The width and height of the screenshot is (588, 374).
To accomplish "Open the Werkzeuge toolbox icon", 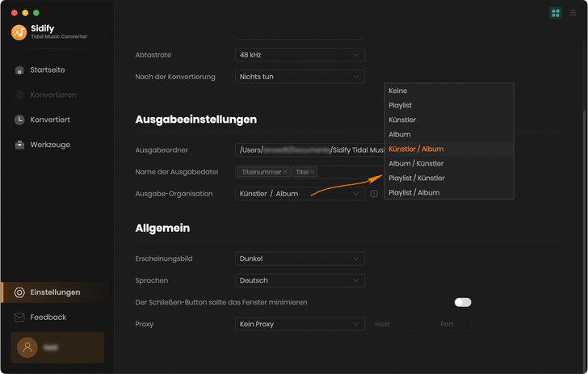I will coord(20,145).
